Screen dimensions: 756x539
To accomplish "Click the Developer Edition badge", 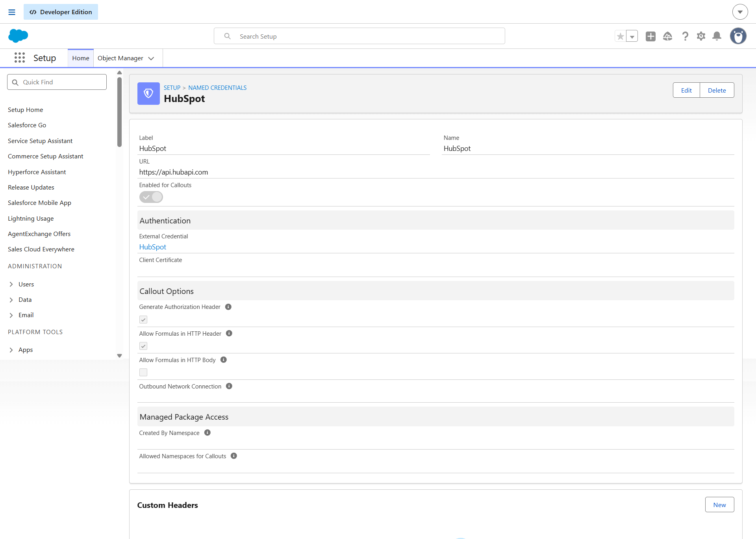I will coord(61,12).
